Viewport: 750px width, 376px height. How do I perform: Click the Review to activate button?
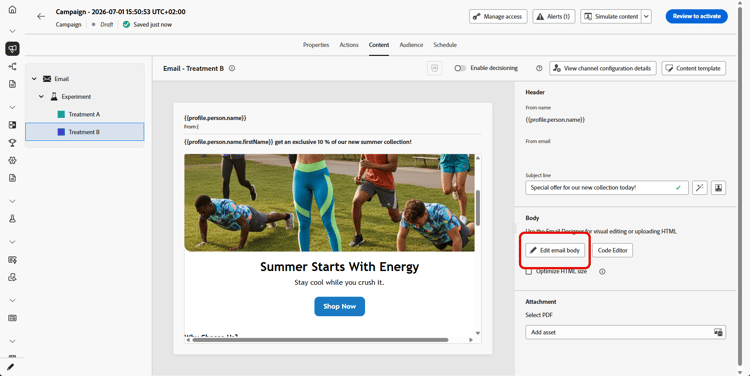[x=696, y=16]
